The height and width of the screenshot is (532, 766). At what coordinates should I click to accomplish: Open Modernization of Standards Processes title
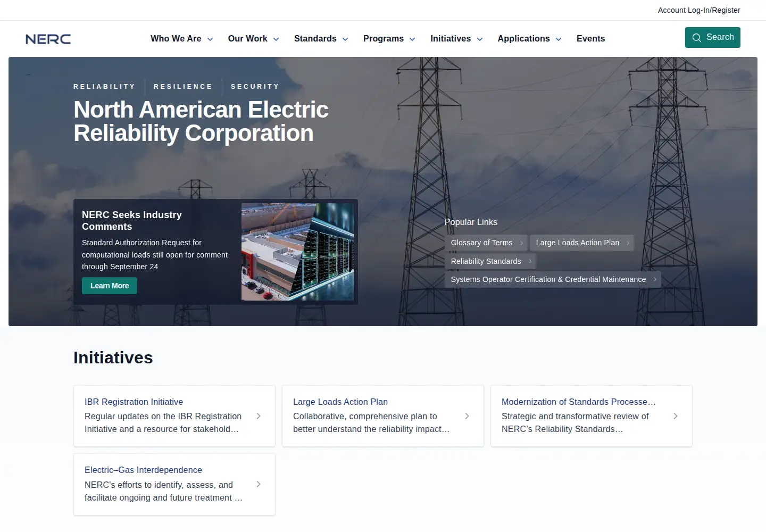point(579,402)
